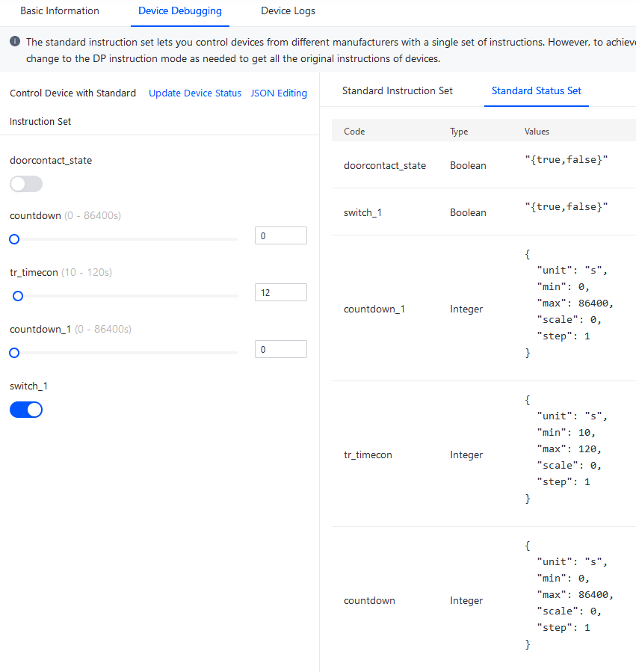Viewport: 636px width, 672px height.
Task: Focus the tr_timecon value input showing 12
Action: [x=281, y=292]
